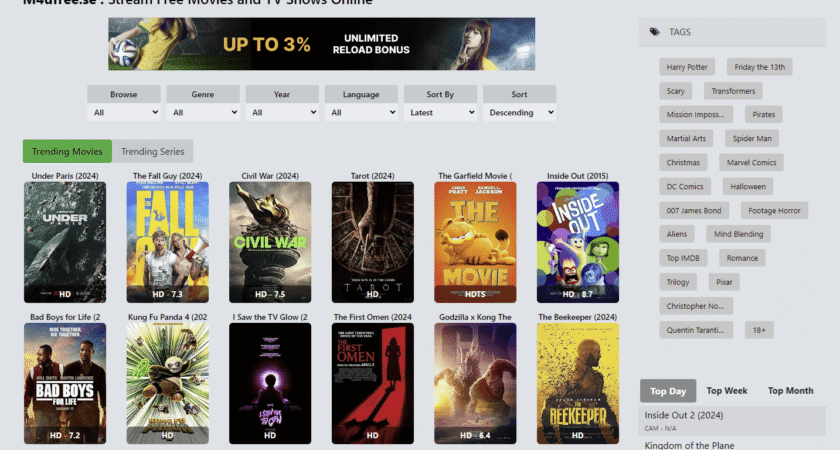The width and height of the screenshot is (840, 450).
Task: Open the Sort By Latest dropdown
Action: (x=440, y=113)
